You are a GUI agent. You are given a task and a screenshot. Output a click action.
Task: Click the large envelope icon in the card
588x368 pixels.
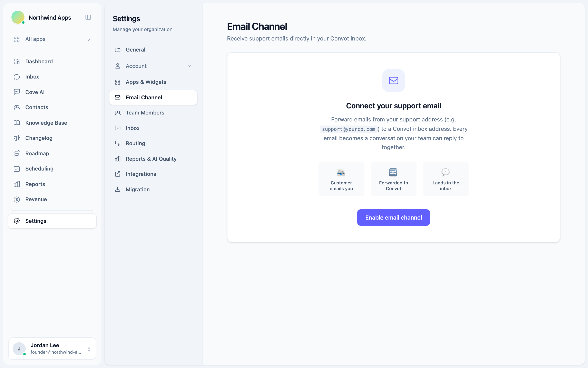coord(393,81)
